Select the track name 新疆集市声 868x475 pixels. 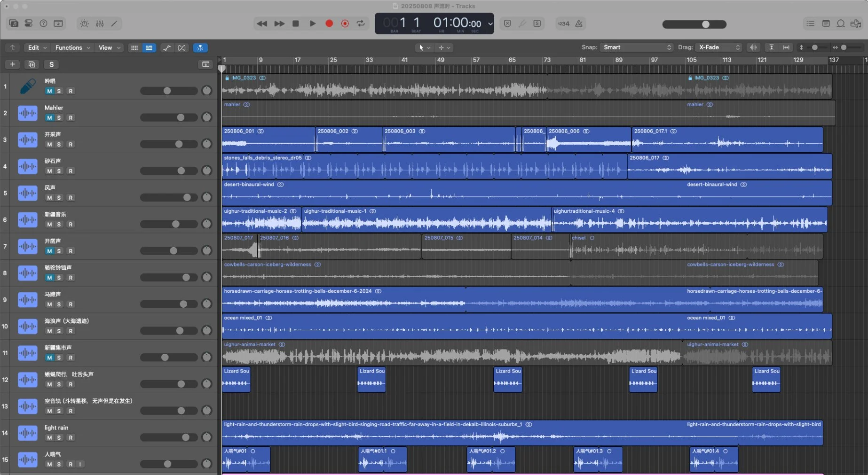(x=58, y=348)
